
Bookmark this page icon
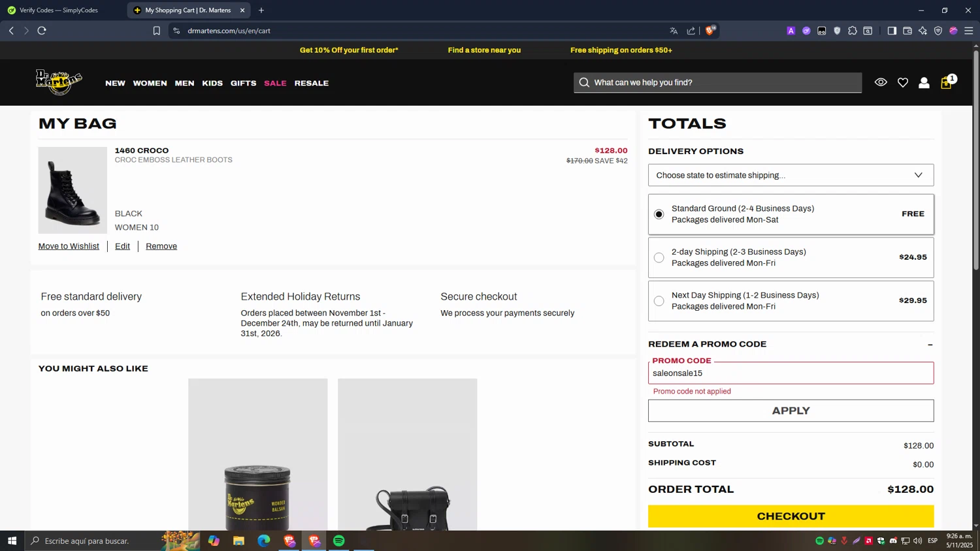(x=157, y=31)
